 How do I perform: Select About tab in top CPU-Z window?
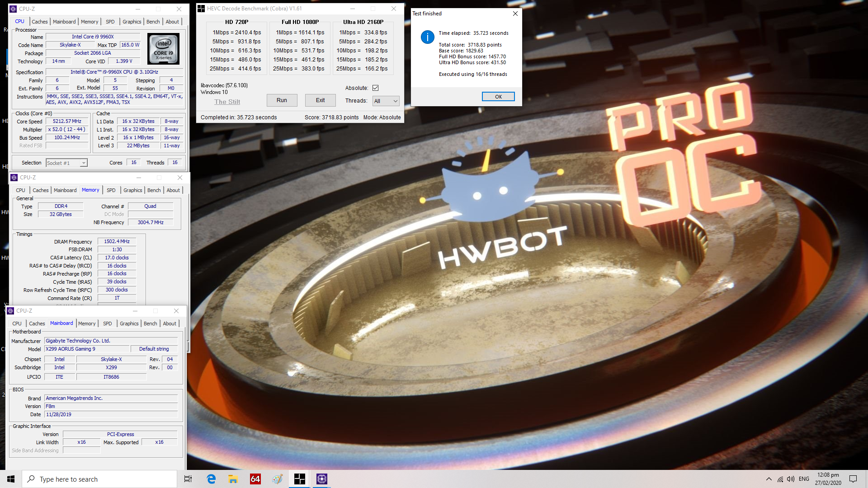click(x=172, y=22)
